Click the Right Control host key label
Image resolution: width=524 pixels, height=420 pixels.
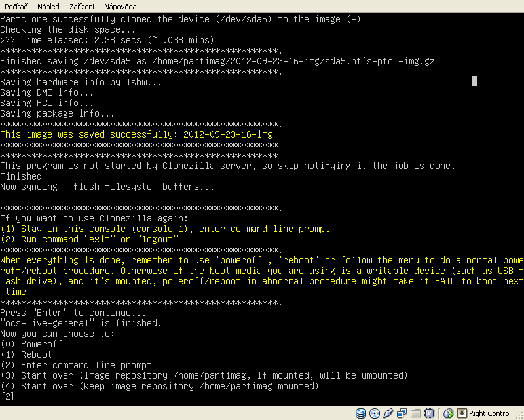(490, 413)
